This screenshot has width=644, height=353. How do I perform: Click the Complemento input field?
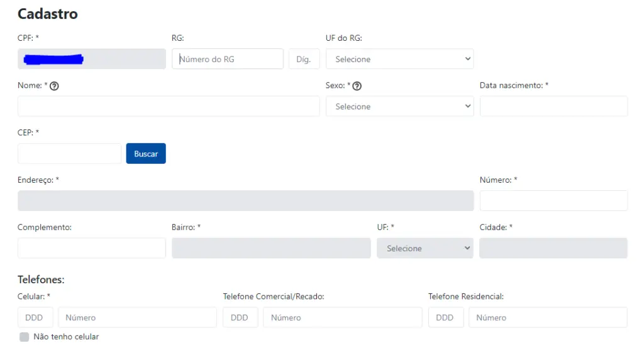click(x=91, y=248)
